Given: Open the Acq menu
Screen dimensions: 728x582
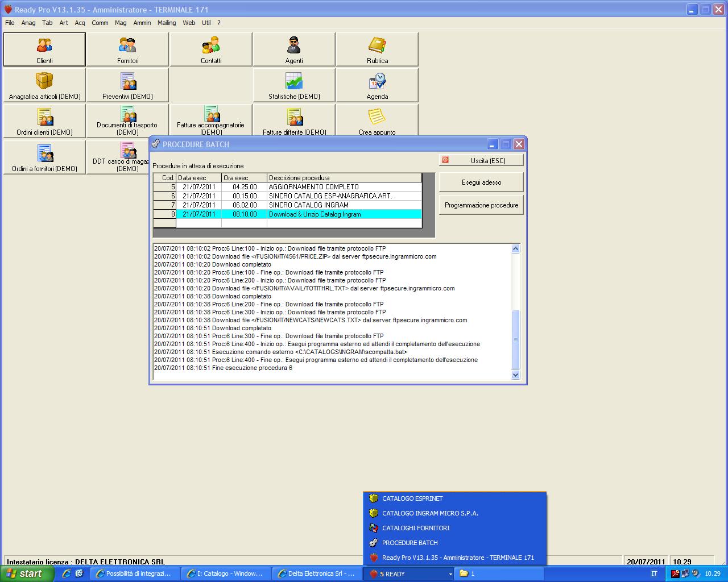Looking at the screenshot, I should pyautogui.click(x=80, y=23).
